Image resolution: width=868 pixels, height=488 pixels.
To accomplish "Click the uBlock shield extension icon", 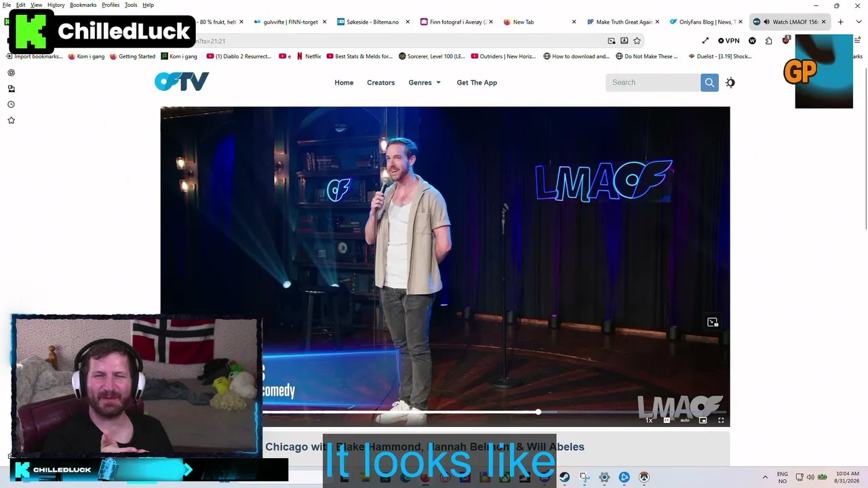I will (x=785, y=41).
